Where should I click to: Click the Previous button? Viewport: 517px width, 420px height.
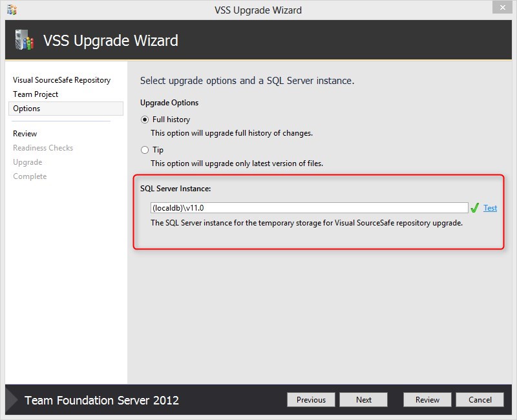311,399
